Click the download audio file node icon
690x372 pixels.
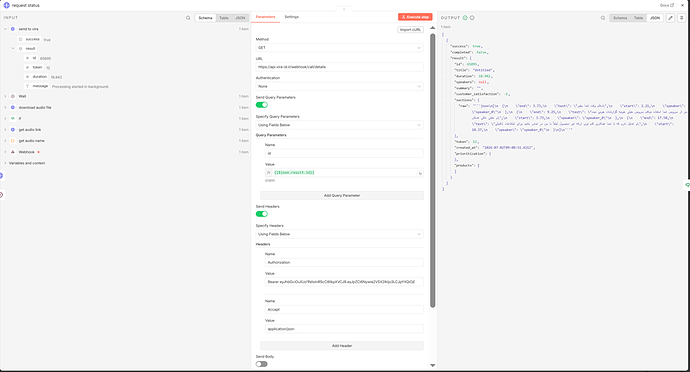pos(13,107)
